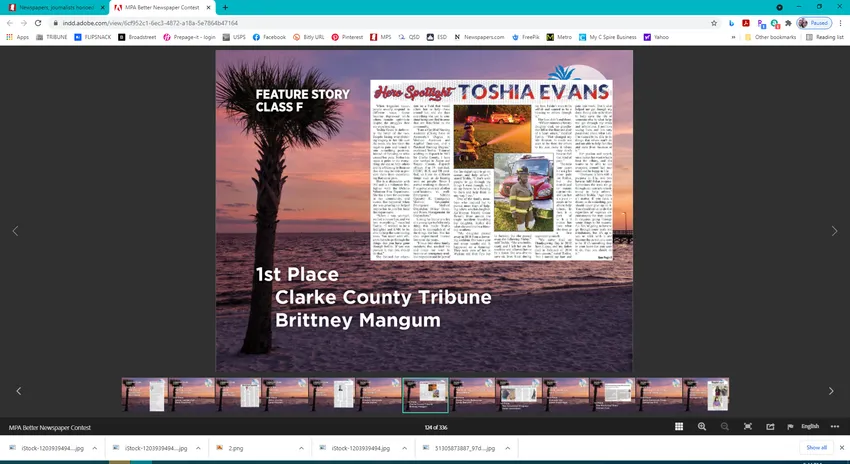Open the English language selector
This screenshot has height=464, width=850.
[809, 426]
